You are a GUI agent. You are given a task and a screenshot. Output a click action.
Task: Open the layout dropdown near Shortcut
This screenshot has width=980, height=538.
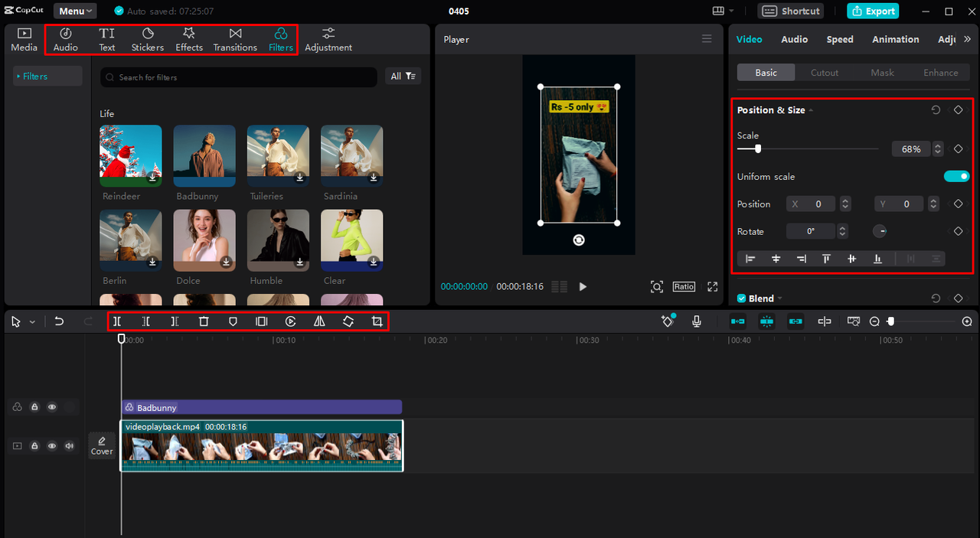pyautogui.click(x=723, y=11)
